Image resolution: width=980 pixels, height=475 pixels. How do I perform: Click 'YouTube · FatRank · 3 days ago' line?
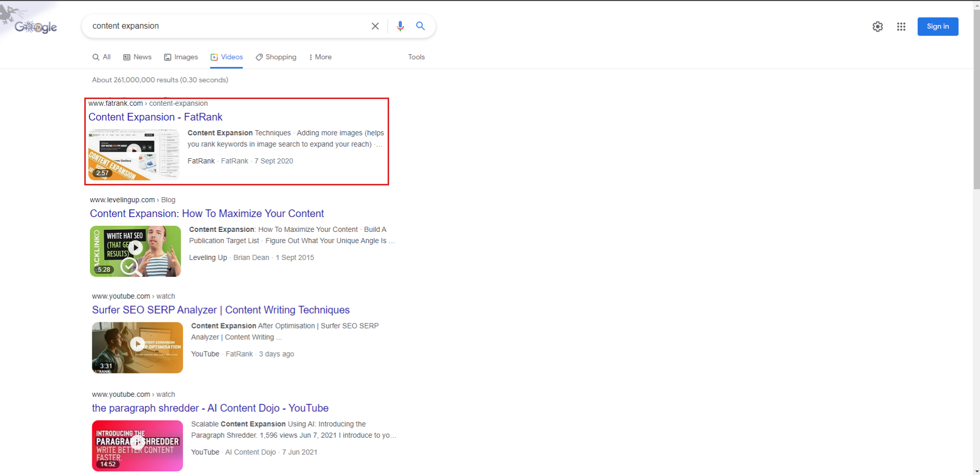tap(243, 354)
